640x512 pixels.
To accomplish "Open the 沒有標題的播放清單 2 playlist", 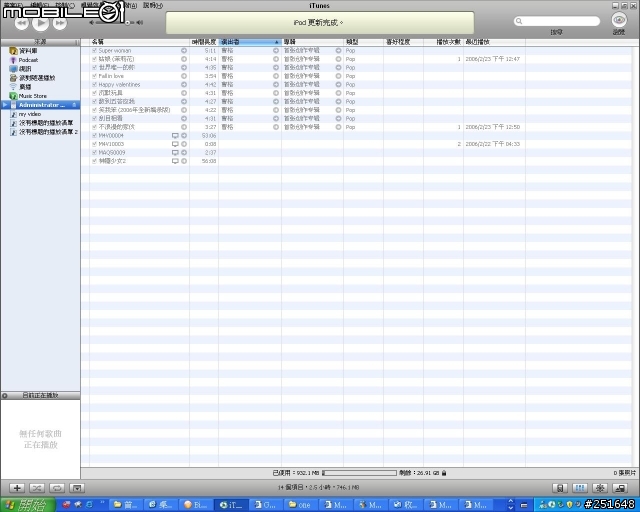I will click(x=48, y=132).
